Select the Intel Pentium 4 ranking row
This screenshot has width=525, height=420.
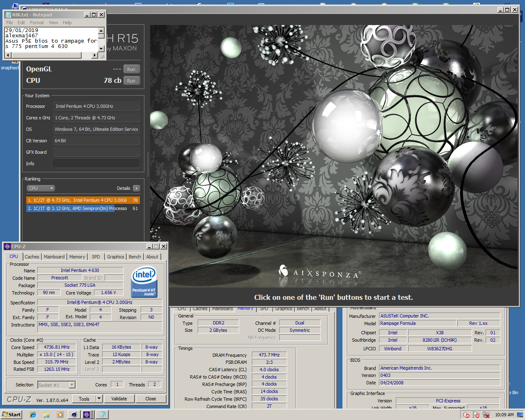point(83,200)
